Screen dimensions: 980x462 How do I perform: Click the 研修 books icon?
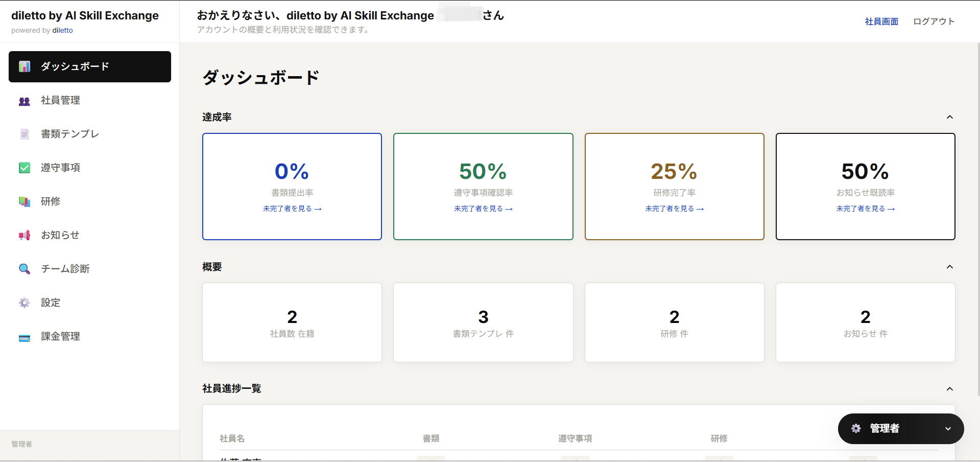pyautogui.click(x=25, y=201)
